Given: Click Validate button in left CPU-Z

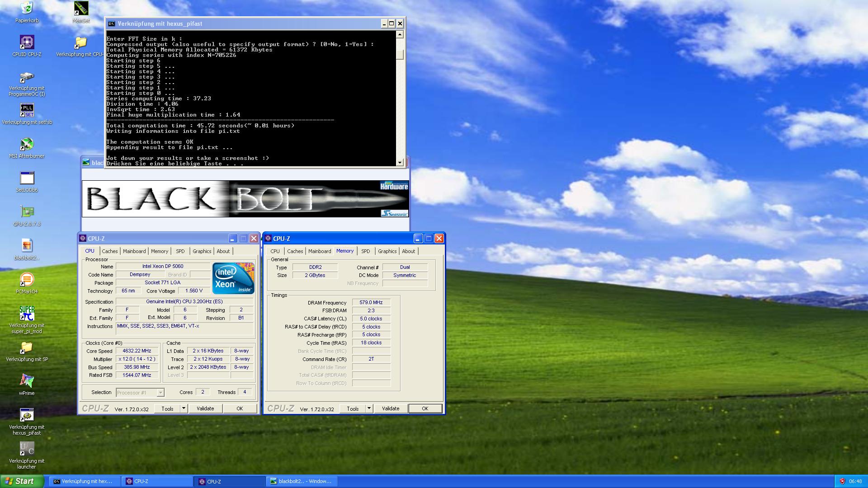Looking at the screenshot, I should pyautogui.click(x=205, y=408).
